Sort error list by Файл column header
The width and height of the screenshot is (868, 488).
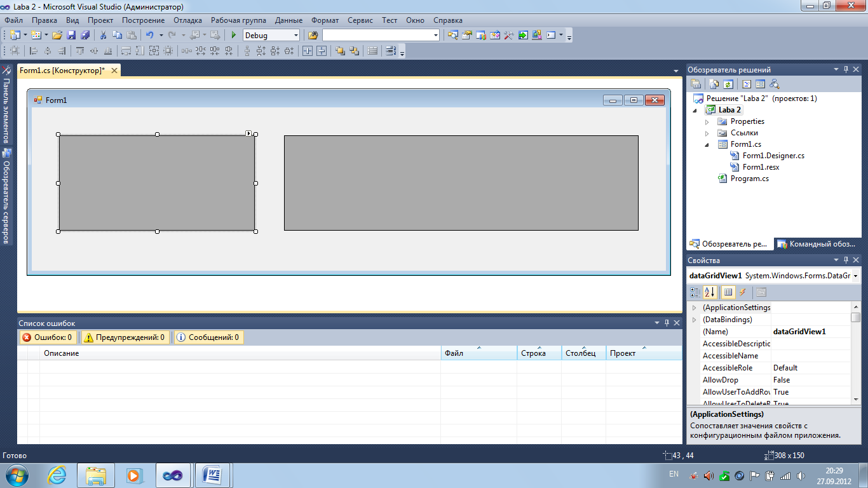point(479,353)
